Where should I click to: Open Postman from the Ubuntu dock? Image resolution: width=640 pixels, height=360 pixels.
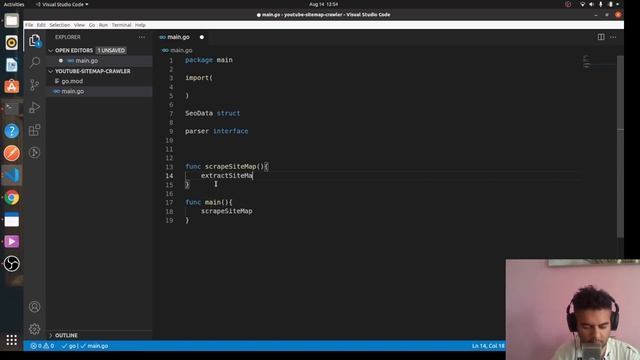(11, 153)
